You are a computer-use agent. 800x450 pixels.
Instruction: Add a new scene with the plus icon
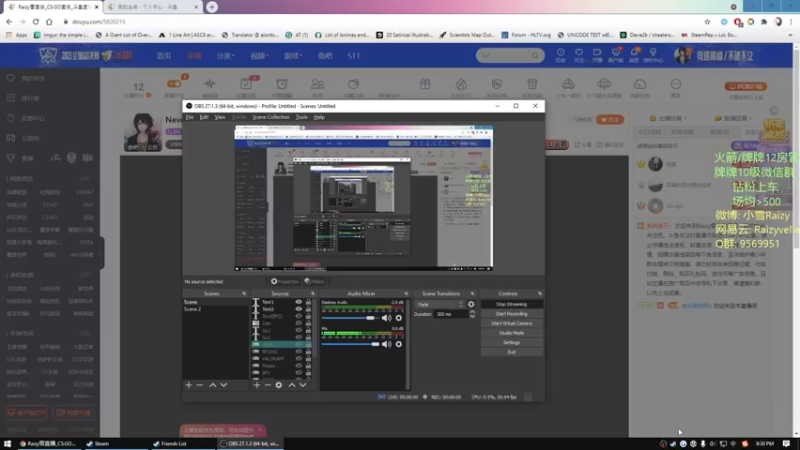coord(189,385)
